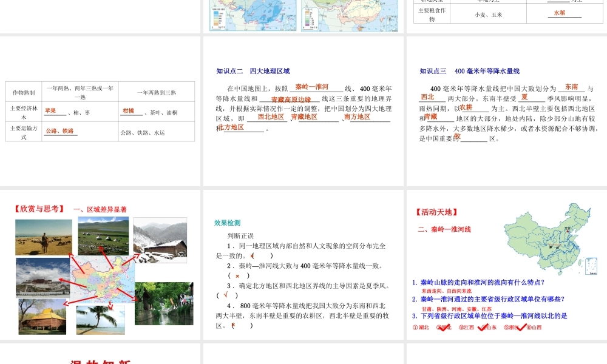
Task: Select option ①湖北
Action: point(421,327)
